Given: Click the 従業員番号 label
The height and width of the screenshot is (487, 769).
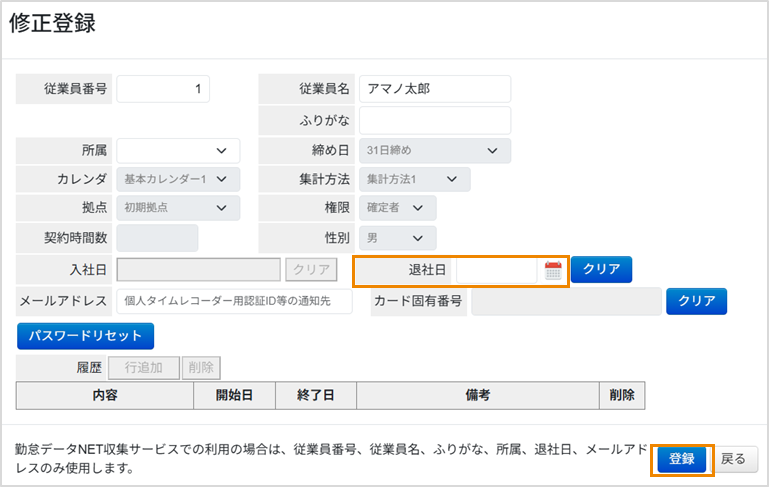Looking at the screenshot, I should tap(75, 89).
